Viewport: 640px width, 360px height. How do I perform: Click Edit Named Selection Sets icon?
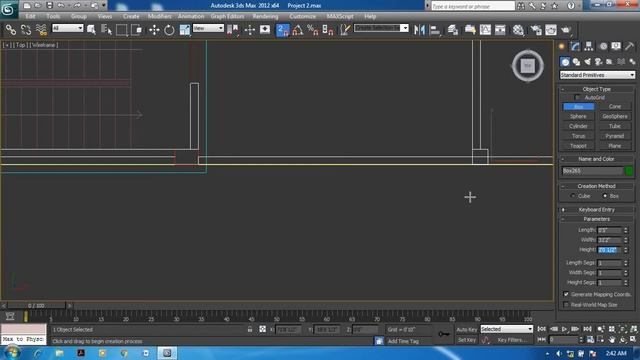pos(345,30)
